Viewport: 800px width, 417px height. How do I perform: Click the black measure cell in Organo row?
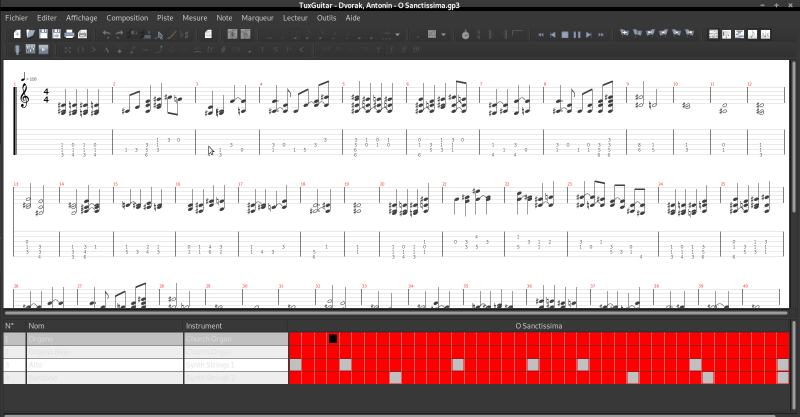tap(333, 339)
